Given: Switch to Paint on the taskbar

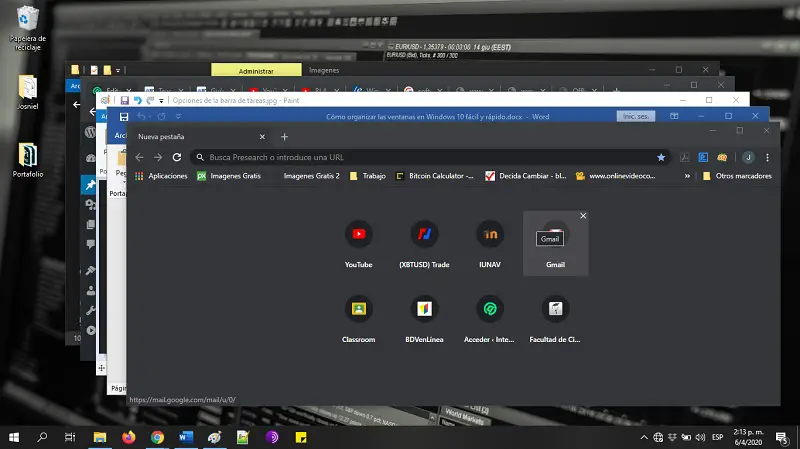Looking at the screenshot, I should (x=214, y=437).
